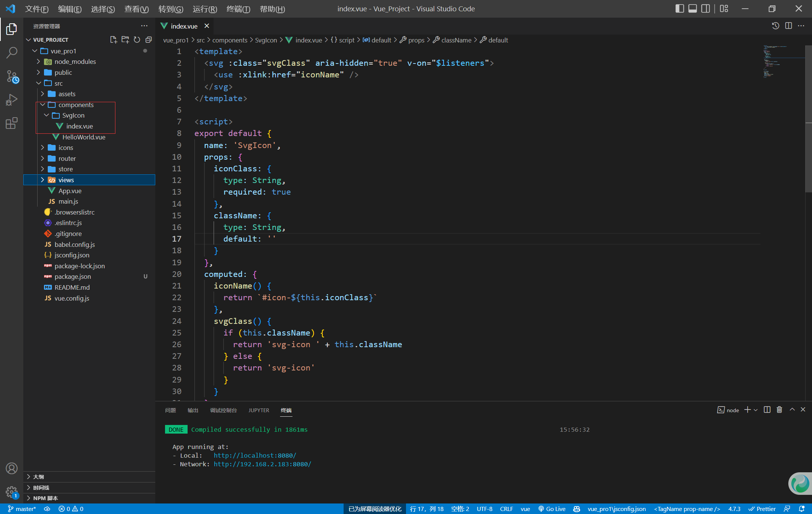Expand the 大纲 outline section
This screenshot has height=514, width=812.
(89, 477)
